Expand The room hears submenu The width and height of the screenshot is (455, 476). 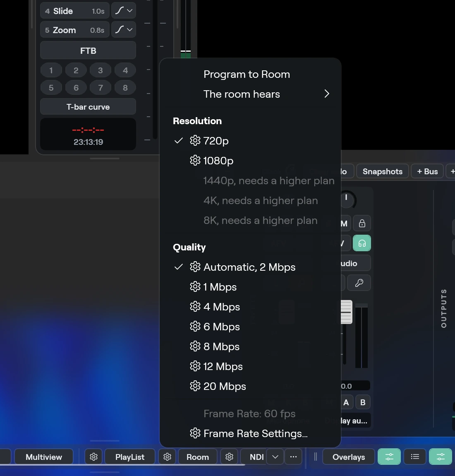250,94
